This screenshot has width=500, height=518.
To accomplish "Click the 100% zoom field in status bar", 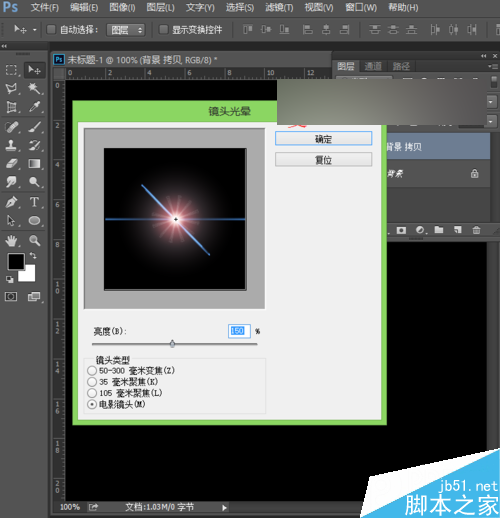I will (x=70, y=507).
